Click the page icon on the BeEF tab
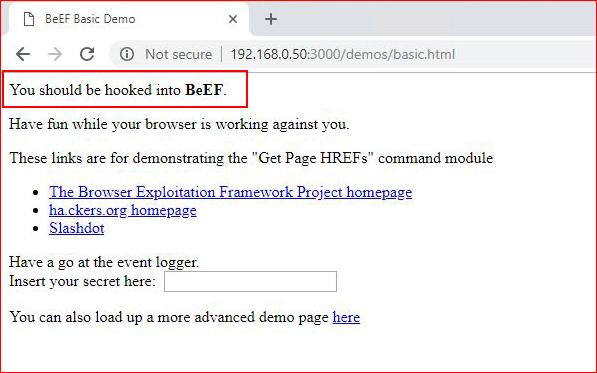This screenshot has width=597, height=373. 29,19
